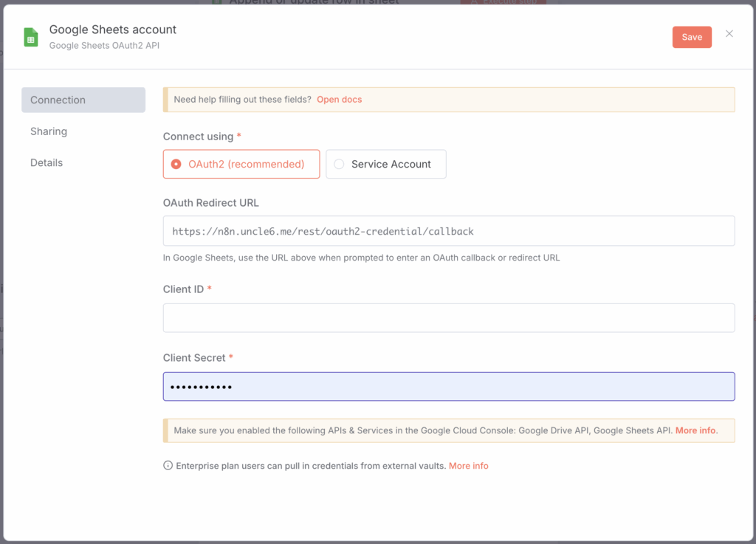Switch to the Sharing tab
This screenshot has height=544, width=756.
tap(49, 131)
